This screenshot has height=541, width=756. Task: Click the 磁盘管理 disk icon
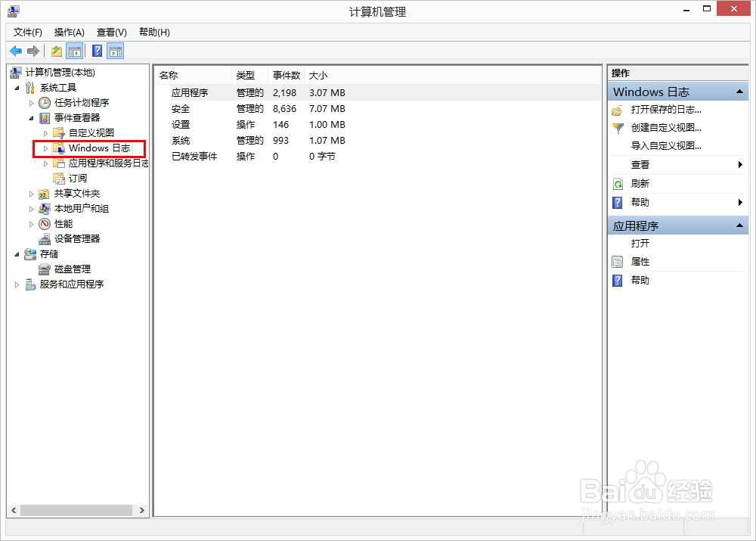point(45,269)
